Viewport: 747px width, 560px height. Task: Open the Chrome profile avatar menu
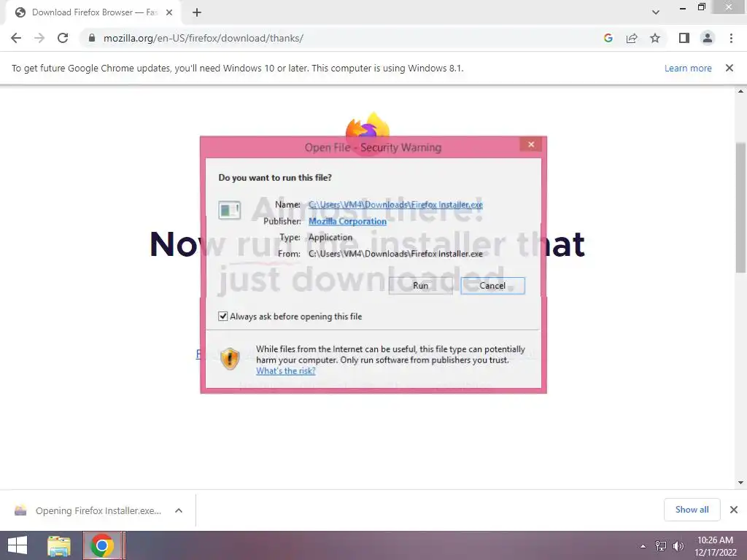[x=708, y=38]
